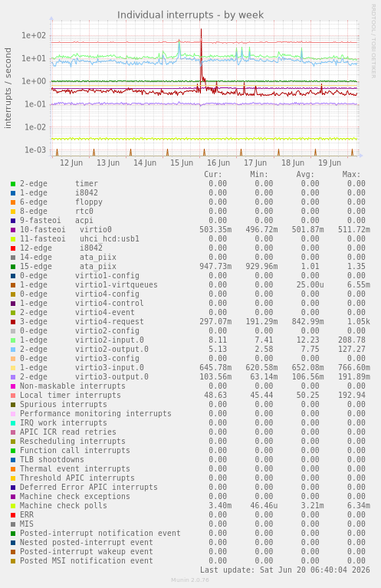Image resolution: width=381 pixels, height=588 pixels.
Task: Click the interrupts / second axis title
Action: pyautogui.click(x=8, y=88)
